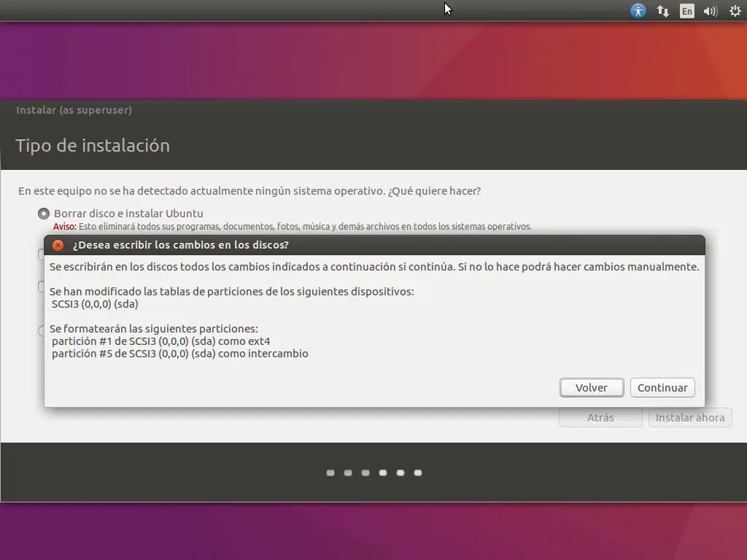Click the Atrás button
Viewport: 747px width, 560px height.
[600, 418]
